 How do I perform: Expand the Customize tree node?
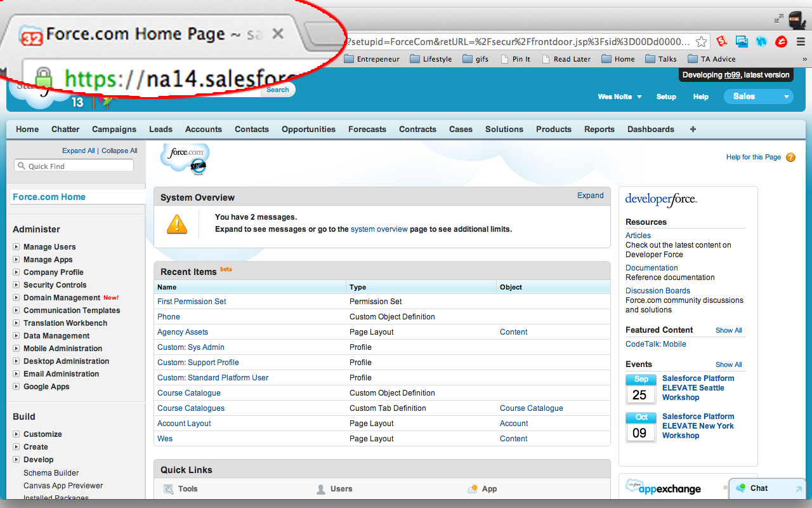point(16,434)
